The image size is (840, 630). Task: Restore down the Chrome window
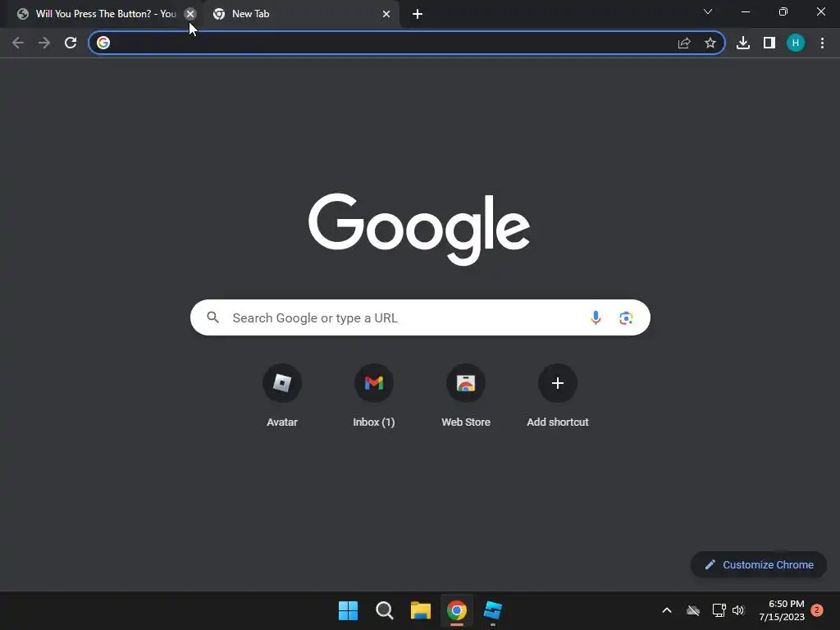click(783, 11)
